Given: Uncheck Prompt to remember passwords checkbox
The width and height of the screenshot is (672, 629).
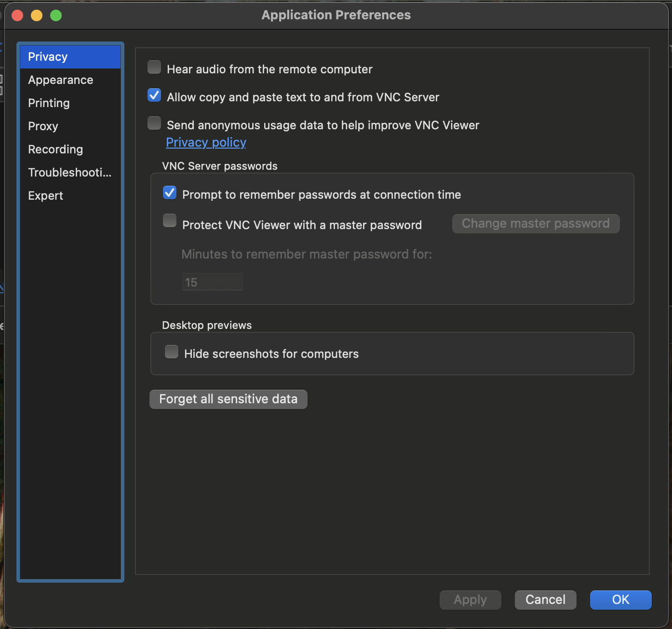Looking at the screenshot, I should pos(170,192).
